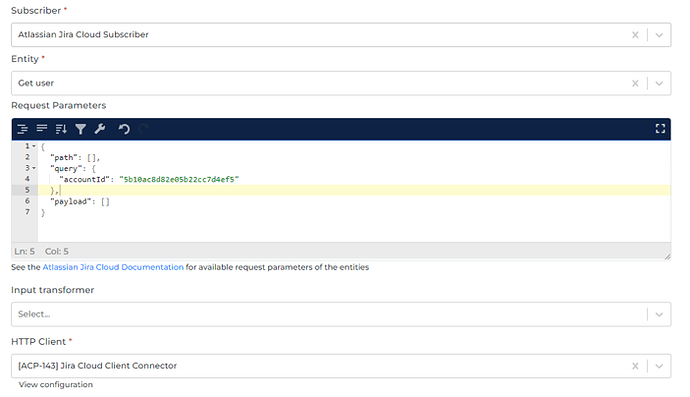Click the Jira Cloud Client Connector field
The image size is (690, 397).
pos(341,366)
